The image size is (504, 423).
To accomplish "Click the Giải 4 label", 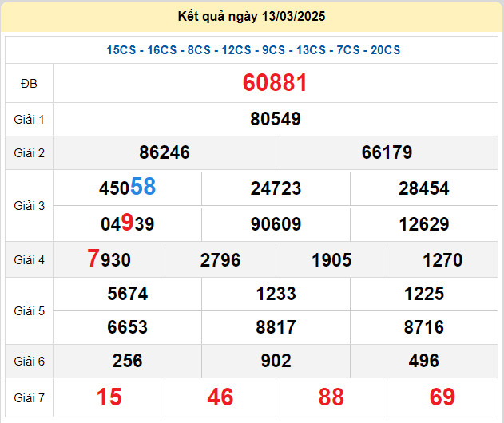I will (29, 260).
